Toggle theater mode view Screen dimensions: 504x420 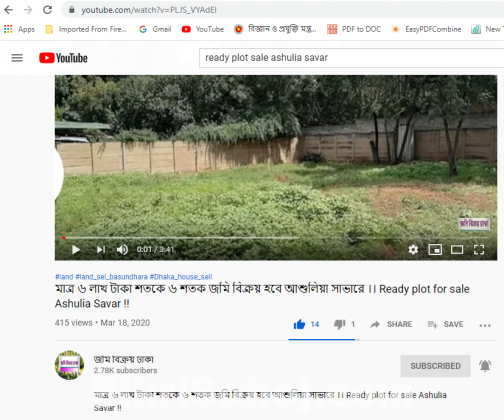(457, 249)
